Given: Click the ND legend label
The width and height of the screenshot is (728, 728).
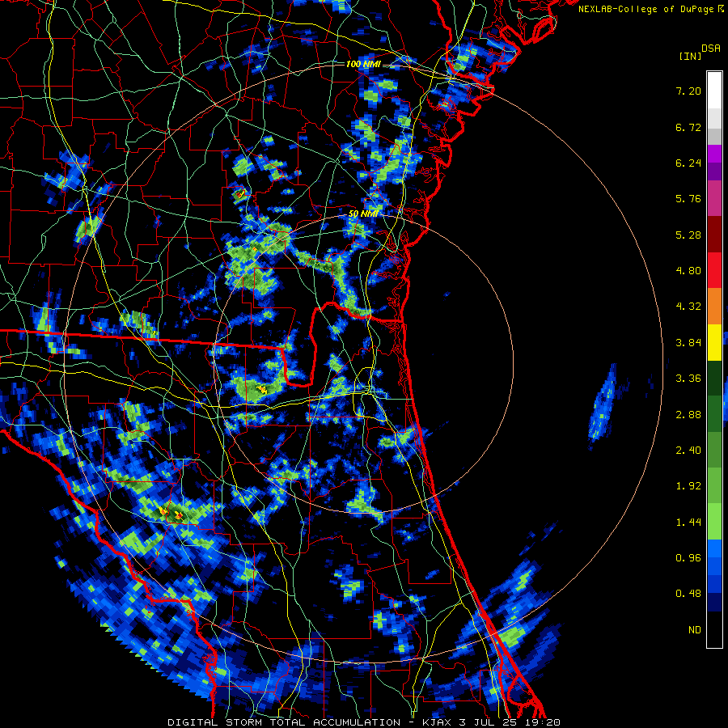Looking at the screenshot, I should pyautogui.click(x=695, y=630).
